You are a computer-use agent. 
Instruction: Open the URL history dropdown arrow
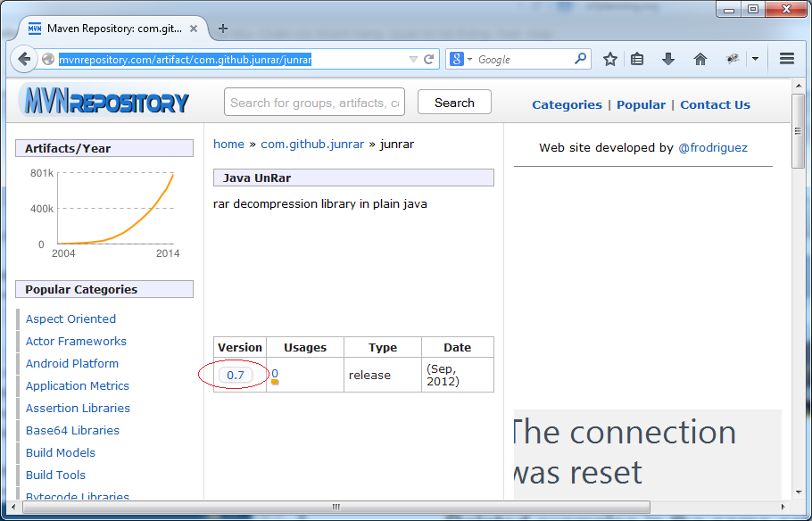pos(413,59)
